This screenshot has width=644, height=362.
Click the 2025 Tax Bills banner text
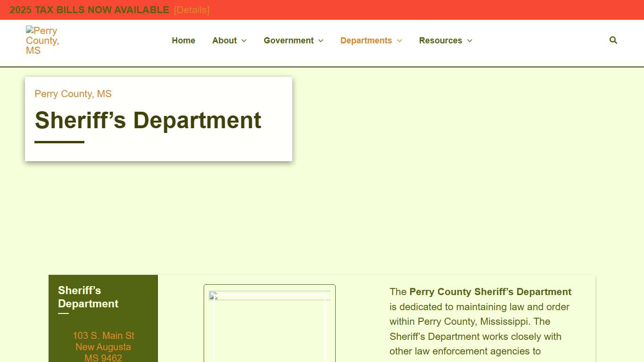pyautogui.click(x=89, y=10)
